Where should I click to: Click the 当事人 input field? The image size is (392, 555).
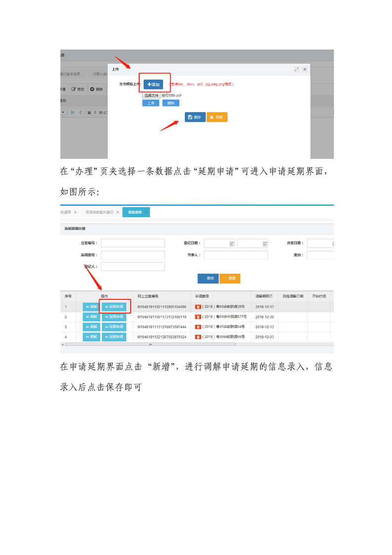tap(236, 255)
